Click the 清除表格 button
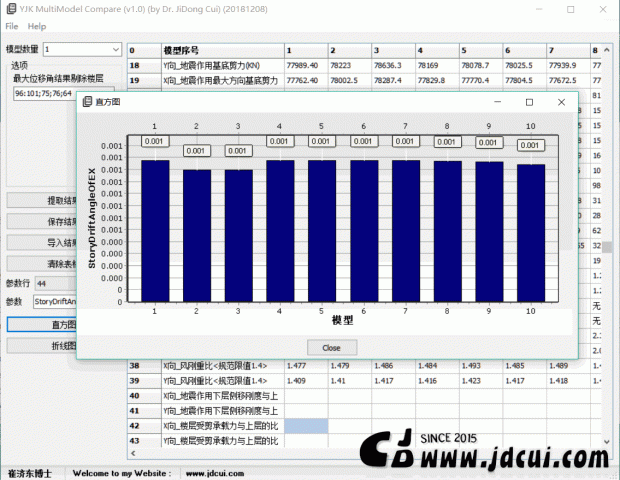 pos(42,263)
